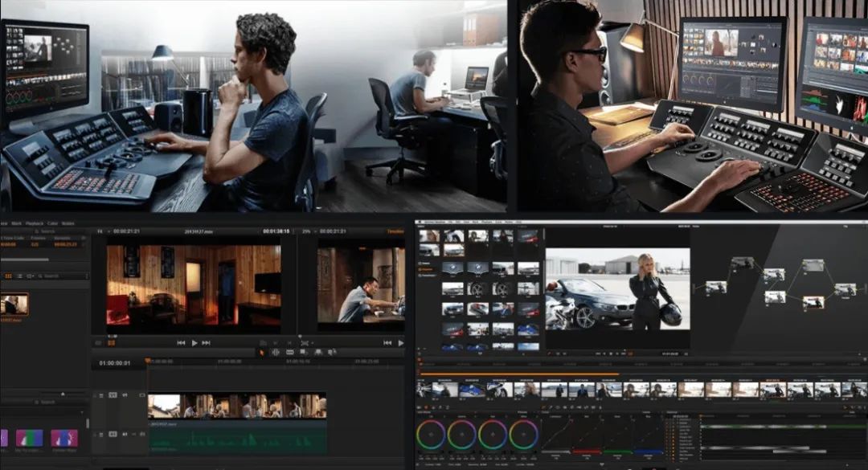Open the Color menu
This screenshot has width=868, height=470.
pos(52,223)
